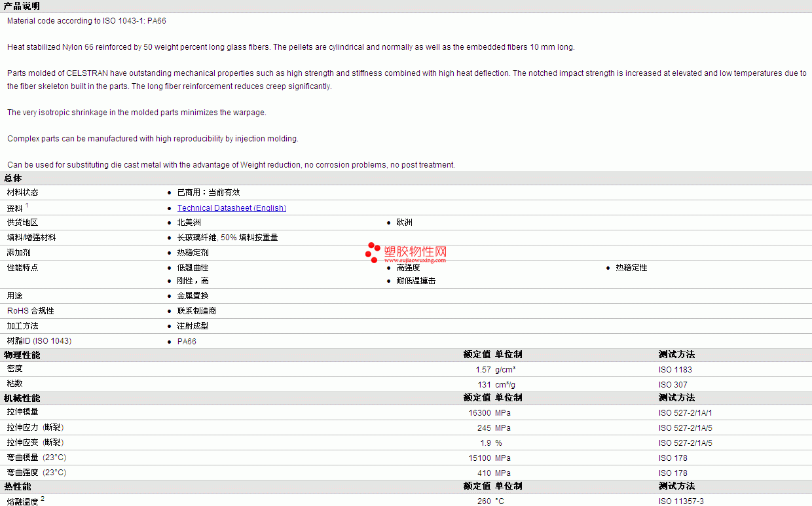Viewport: 812px width, 506px height.
Task: Click the flexural strength value 410
Action: click(484, 473)
